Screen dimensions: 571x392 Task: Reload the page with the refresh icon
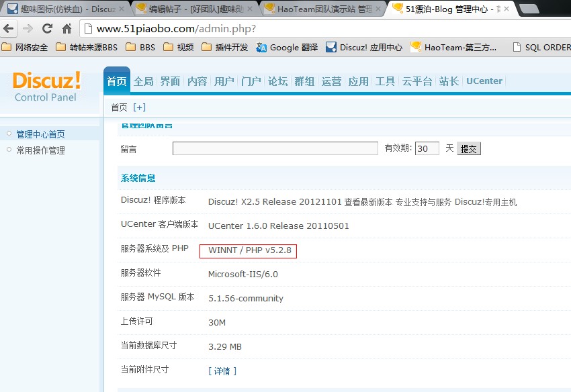click(47, 28)
